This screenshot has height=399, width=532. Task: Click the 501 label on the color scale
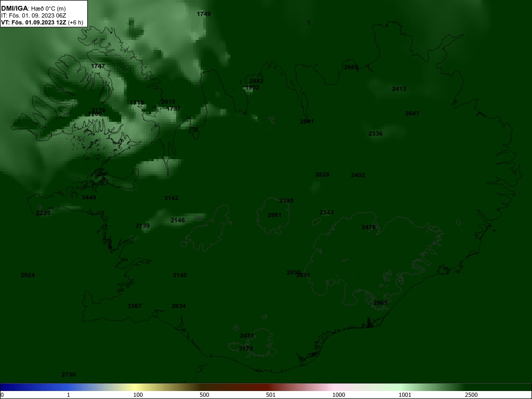click(x=271, y=395)
